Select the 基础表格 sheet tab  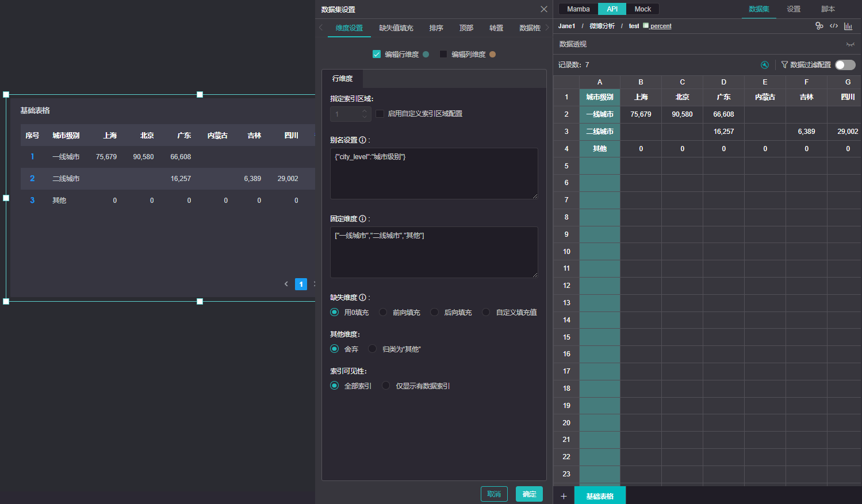(x=600, y=496)
